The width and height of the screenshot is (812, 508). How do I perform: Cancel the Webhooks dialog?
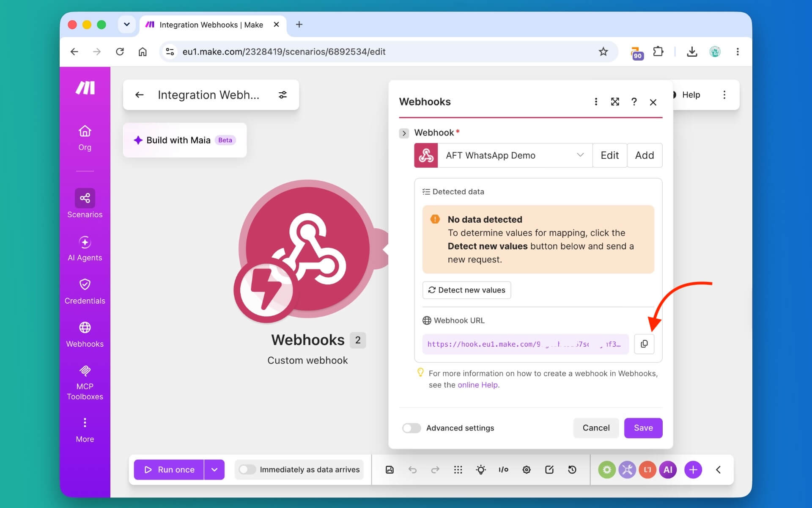pyautogui.click(x=596, y=428)
